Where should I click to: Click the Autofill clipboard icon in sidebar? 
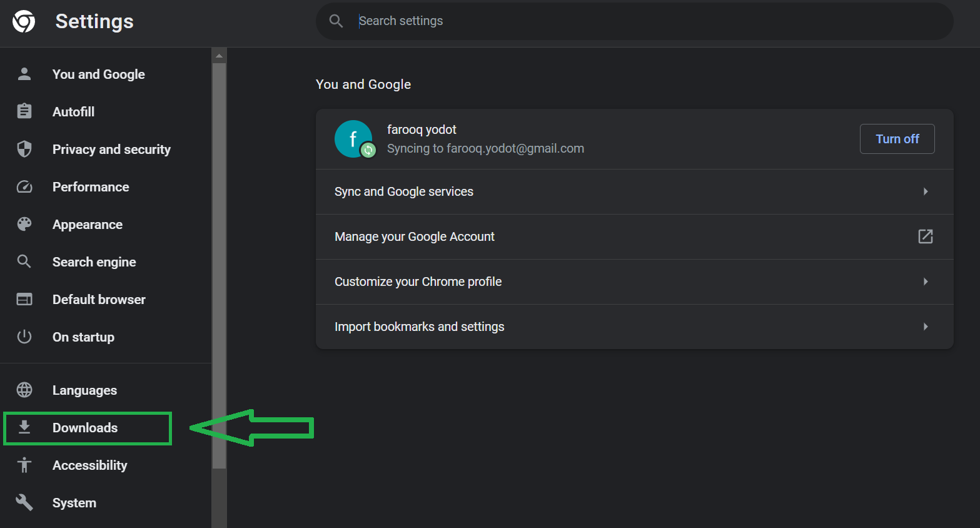pyautogui.click(x=24, y=111)
